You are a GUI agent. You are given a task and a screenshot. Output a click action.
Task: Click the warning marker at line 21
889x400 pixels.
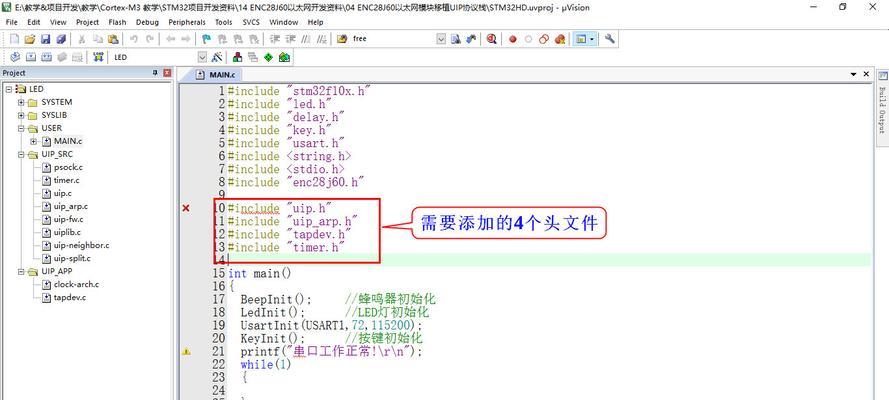[186, 352]
